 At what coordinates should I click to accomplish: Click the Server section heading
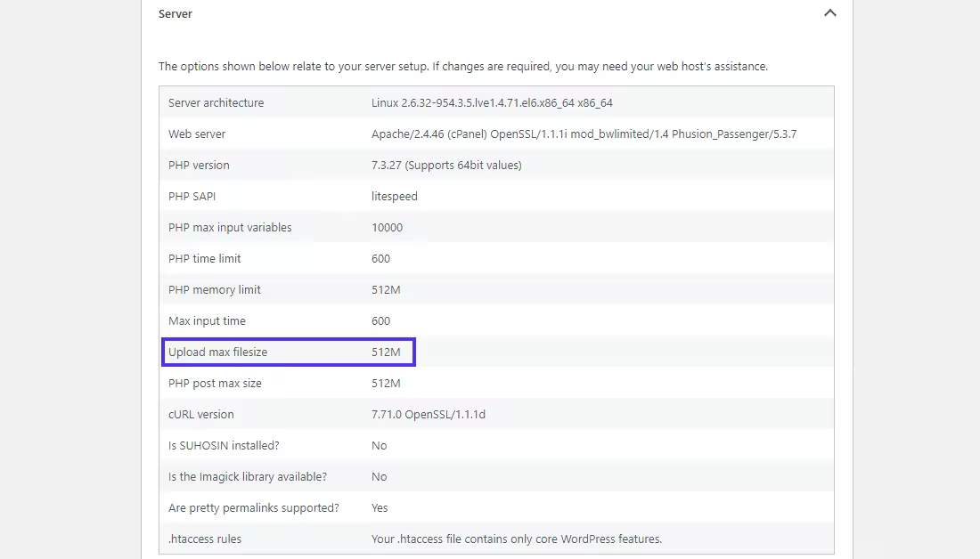pos(175,13)
